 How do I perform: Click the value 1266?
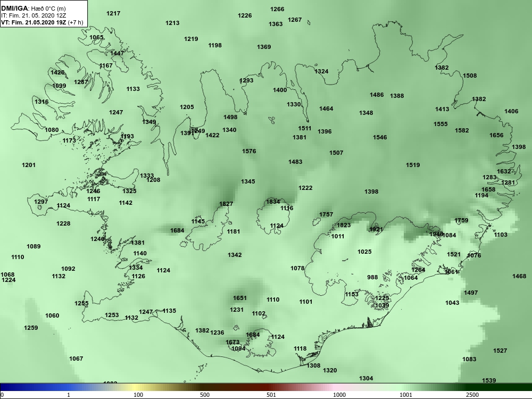pos(277,9)
